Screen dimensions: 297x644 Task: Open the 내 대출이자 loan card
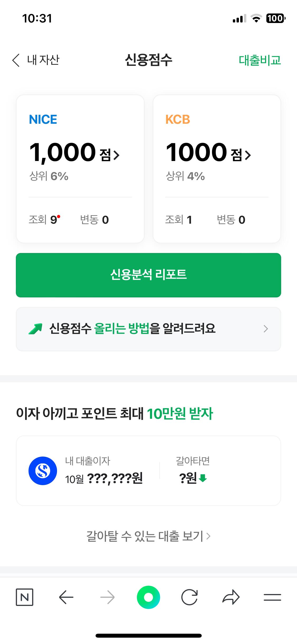(x=148, y=471)
